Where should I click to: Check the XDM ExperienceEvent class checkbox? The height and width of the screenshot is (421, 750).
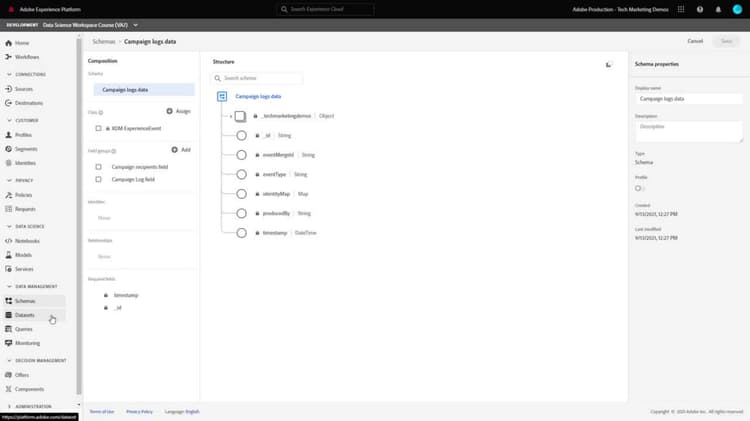click(x=99, y=128)
